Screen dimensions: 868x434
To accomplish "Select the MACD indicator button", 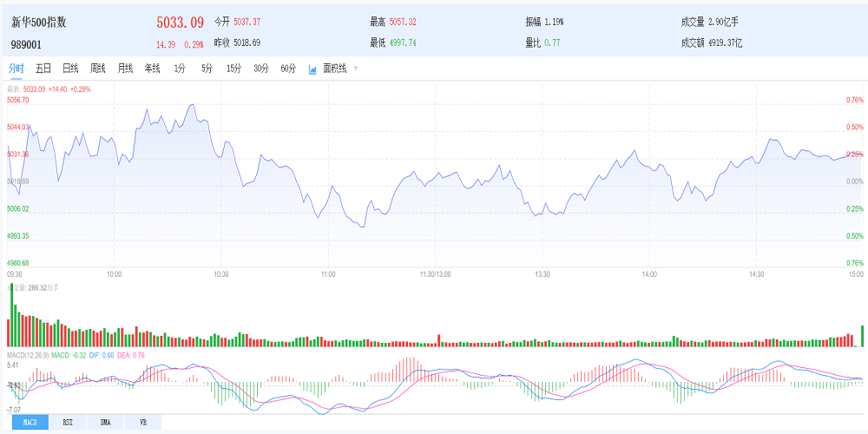I will (x=30, y=423).
